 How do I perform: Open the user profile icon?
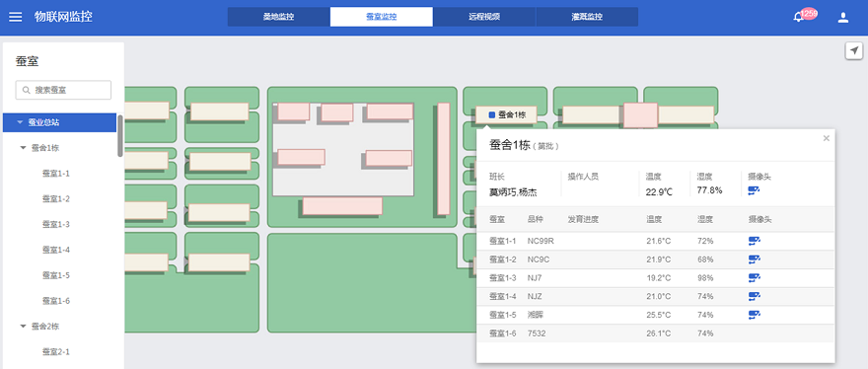[x=843, y=17]
